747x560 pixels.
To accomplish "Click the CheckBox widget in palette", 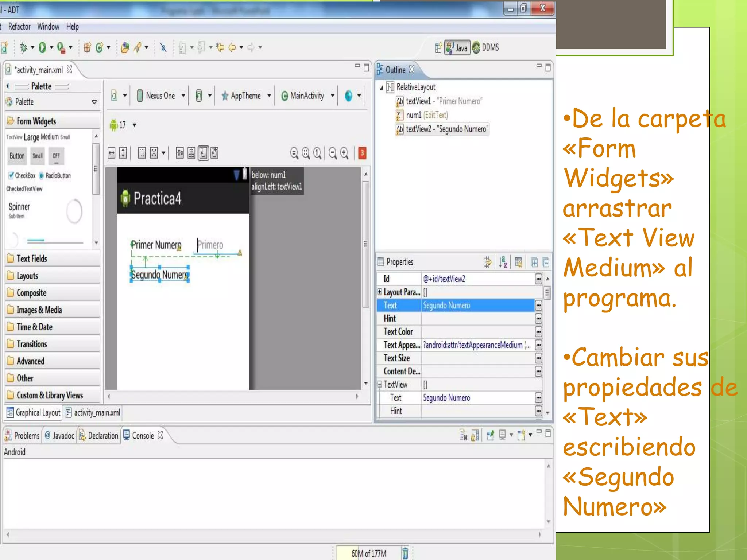I will click(22, 176).
